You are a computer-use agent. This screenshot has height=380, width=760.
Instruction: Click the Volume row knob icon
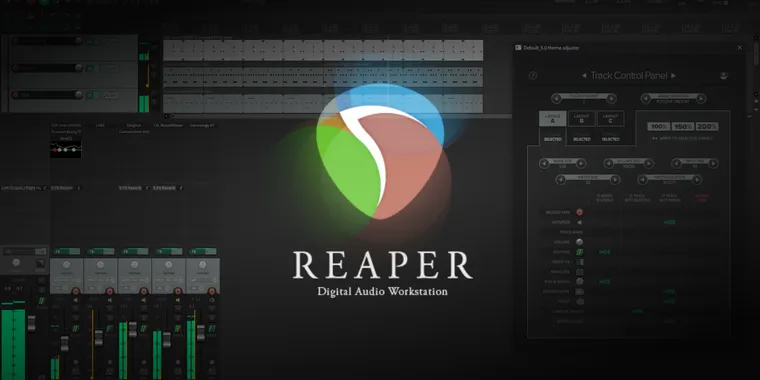[579, 242]
